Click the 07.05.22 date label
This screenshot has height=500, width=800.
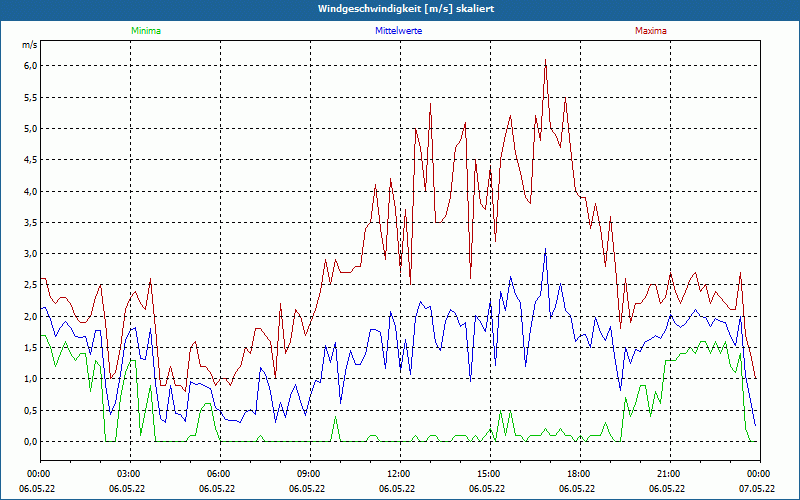click(x=757, y=489)
